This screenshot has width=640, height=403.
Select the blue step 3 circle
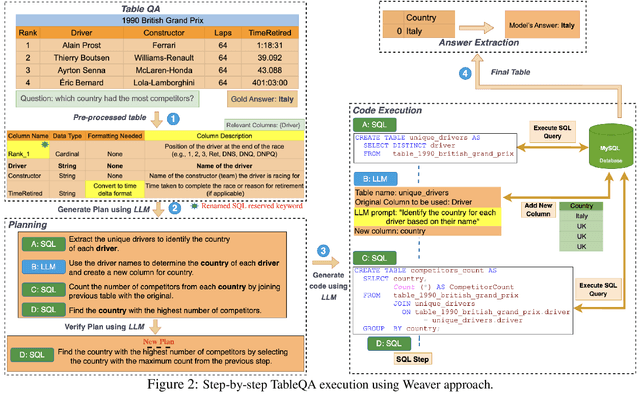tap(322, 249)
